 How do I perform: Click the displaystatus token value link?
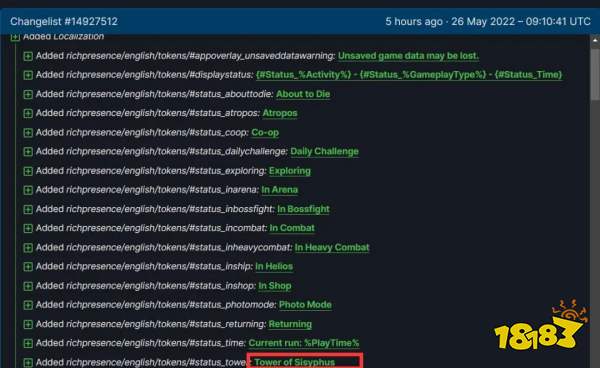point(409,75)
